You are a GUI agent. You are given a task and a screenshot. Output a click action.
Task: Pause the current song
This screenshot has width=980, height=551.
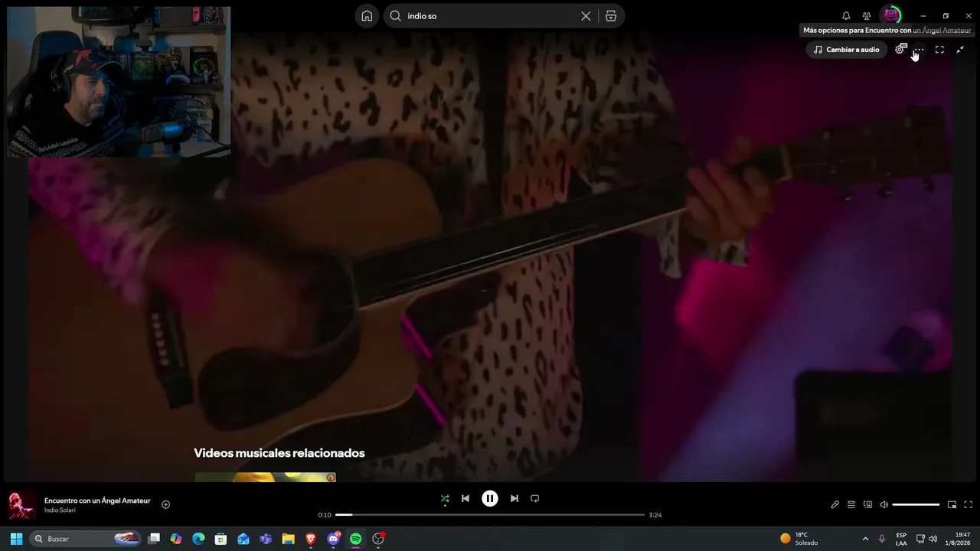tap(490, 498)
